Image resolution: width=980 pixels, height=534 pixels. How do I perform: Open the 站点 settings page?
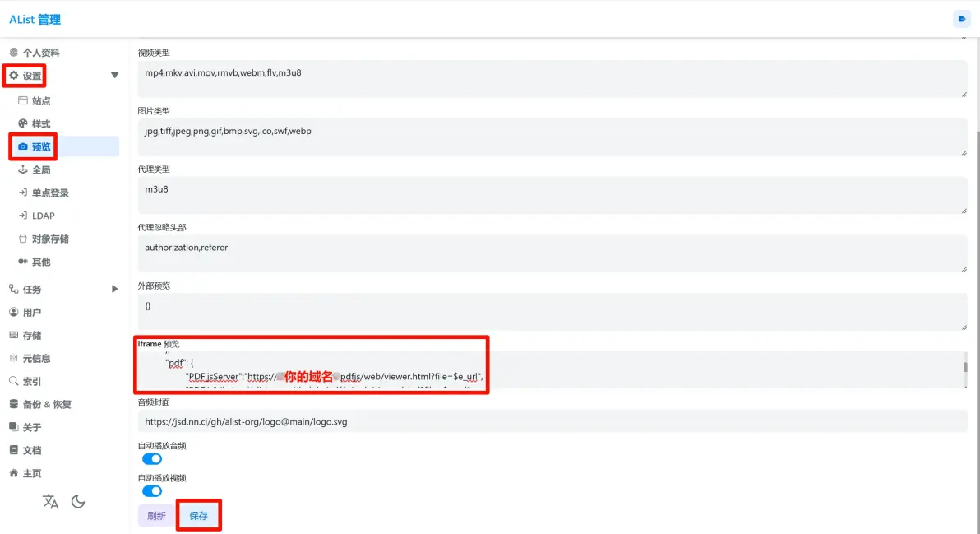coord(41,100)
